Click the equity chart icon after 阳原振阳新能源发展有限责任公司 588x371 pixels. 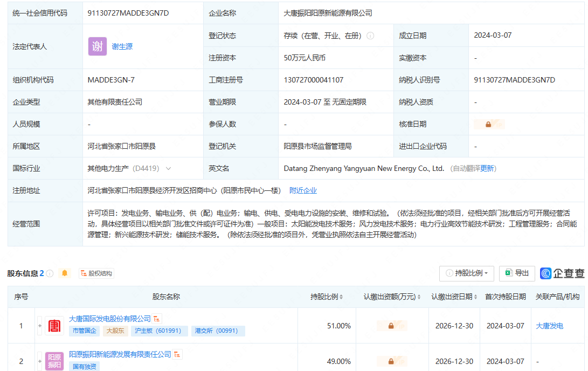177,354
